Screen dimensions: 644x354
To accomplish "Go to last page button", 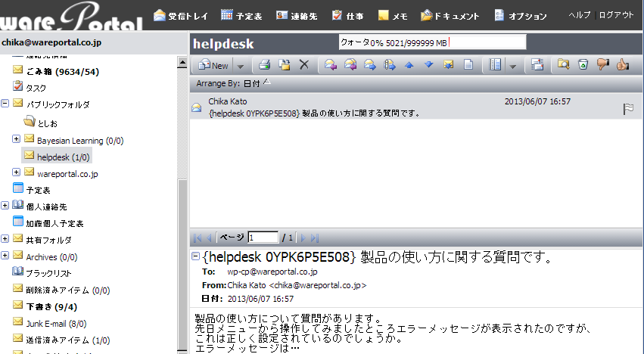I will click(x=315, y=238).
